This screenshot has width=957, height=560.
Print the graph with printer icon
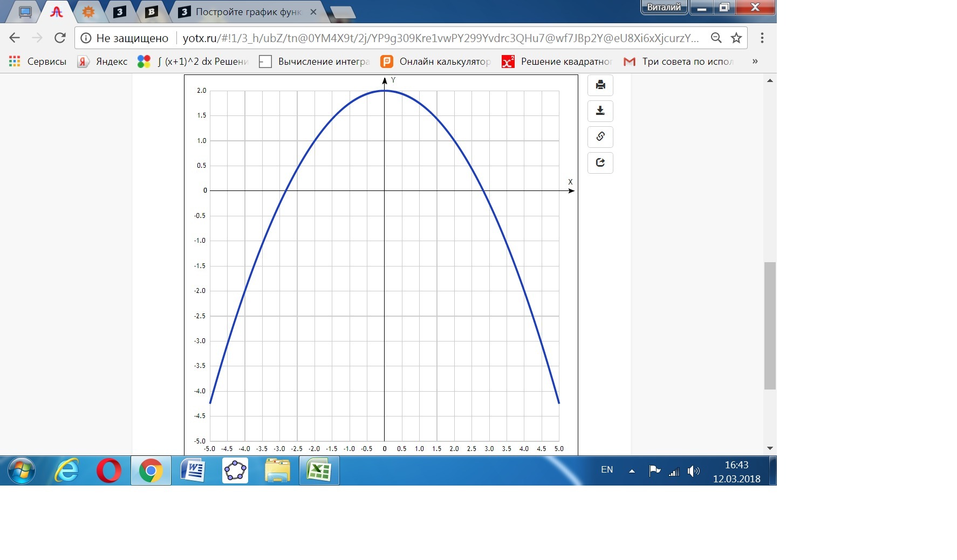coord(600,85)
